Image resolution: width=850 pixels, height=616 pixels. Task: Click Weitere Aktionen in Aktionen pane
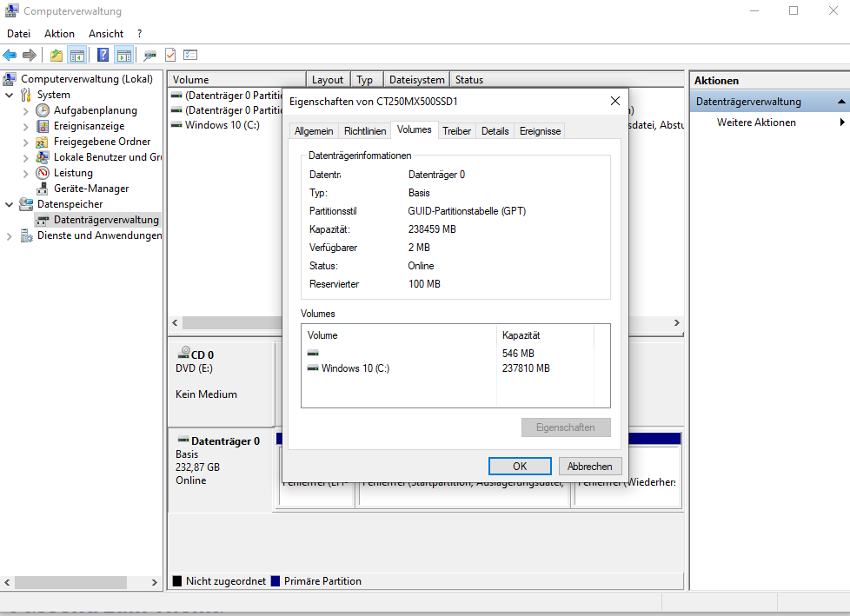pyautogui.click(x=756, y=123)
